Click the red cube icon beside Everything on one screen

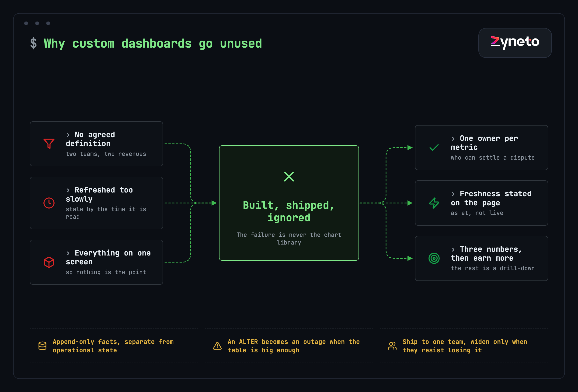pos(49,262)
